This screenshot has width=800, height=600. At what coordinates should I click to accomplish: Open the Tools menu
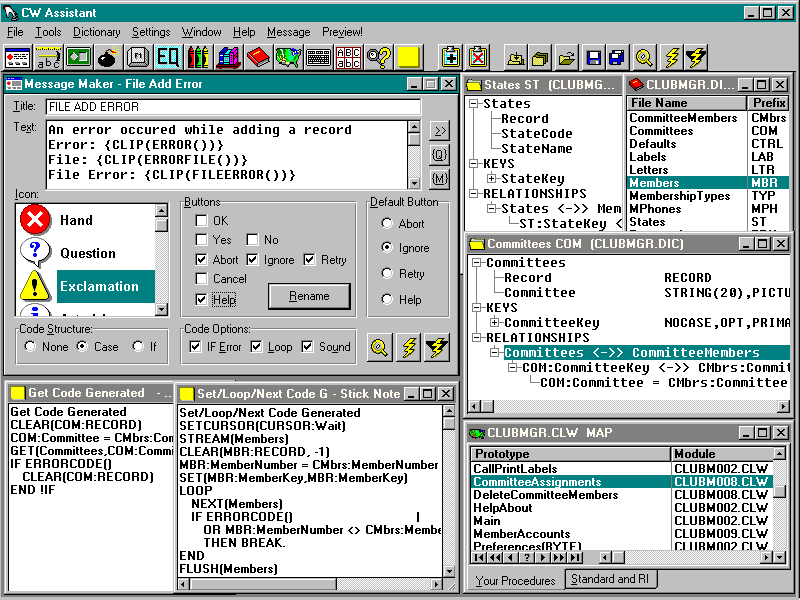click(x=48, y=32)
